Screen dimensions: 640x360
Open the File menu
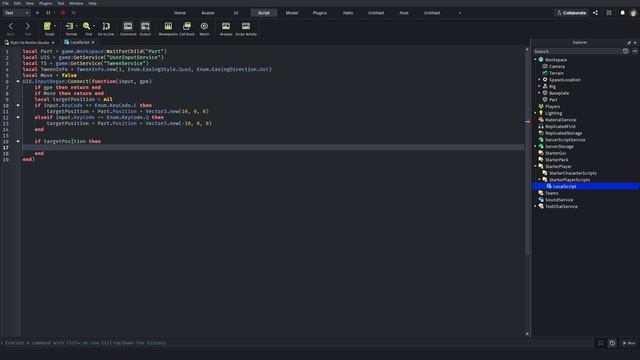[x=6, y=3]
